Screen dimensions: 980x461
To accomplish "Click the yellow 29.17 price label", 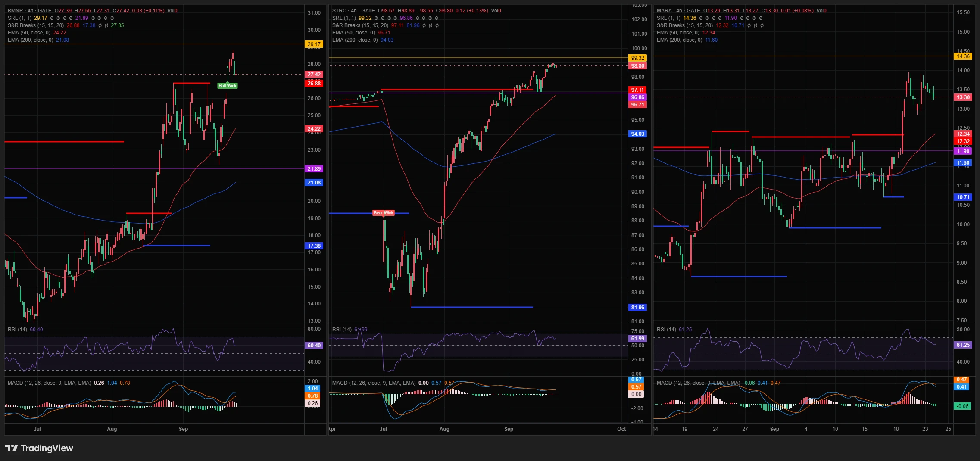I will pos(314,44).
